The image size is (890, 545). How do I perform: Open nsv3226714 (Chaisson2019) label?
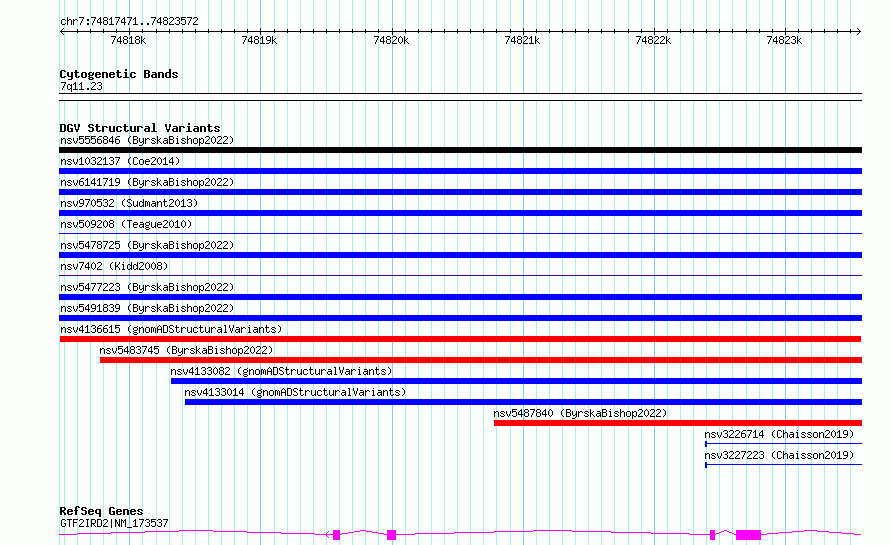(x=779, y=434)
